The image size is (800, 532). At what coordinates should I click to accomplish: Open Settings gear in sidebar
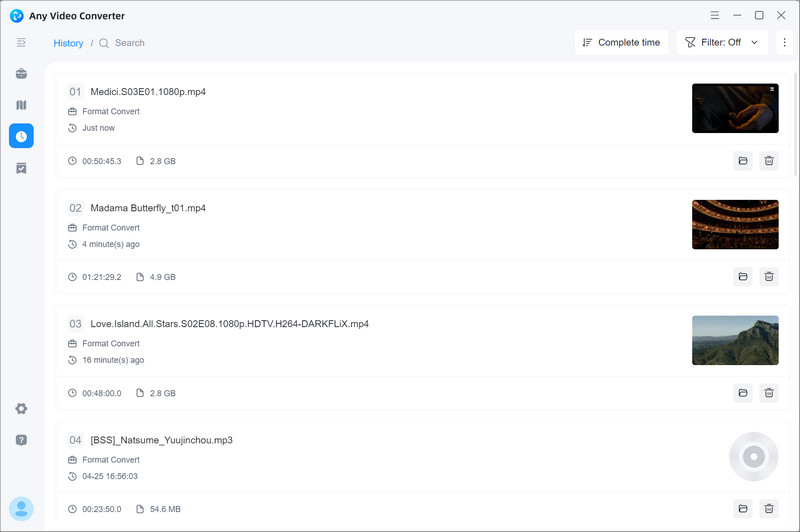21,409
